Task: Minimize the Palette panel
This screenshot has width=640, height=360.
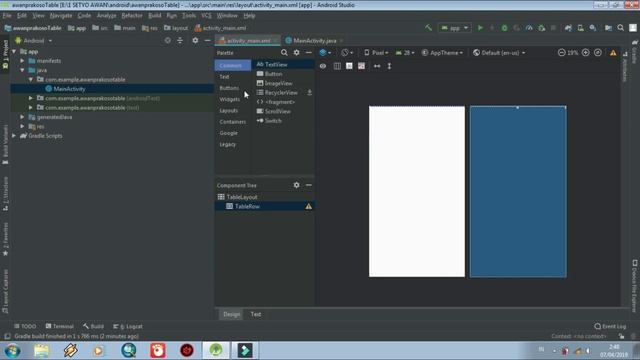Action: click(x=309, y=53)
